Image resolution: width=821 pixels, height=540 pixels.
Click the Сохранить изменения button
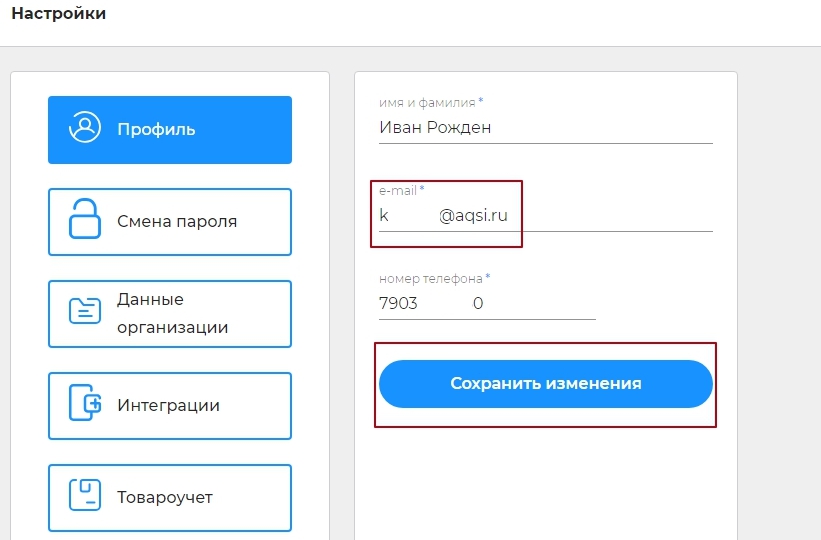tap(546, 384)
